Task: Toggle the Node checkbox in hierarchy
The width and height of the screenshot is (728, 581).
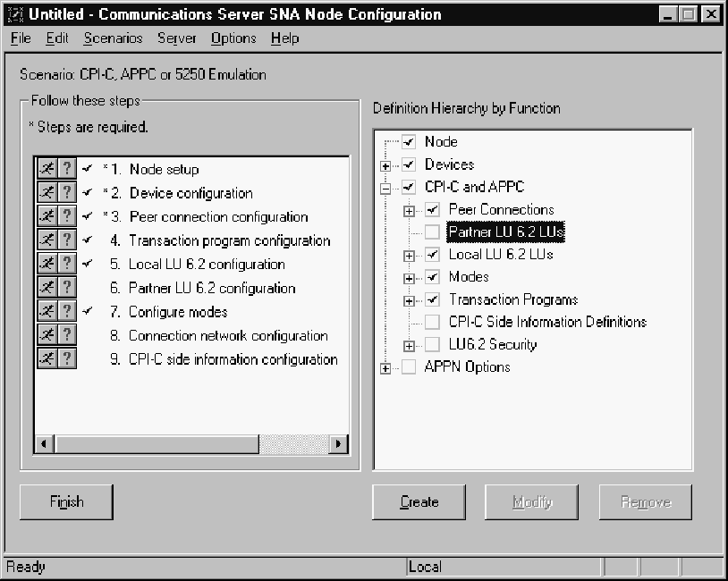Action: click(x=409, y=141)
